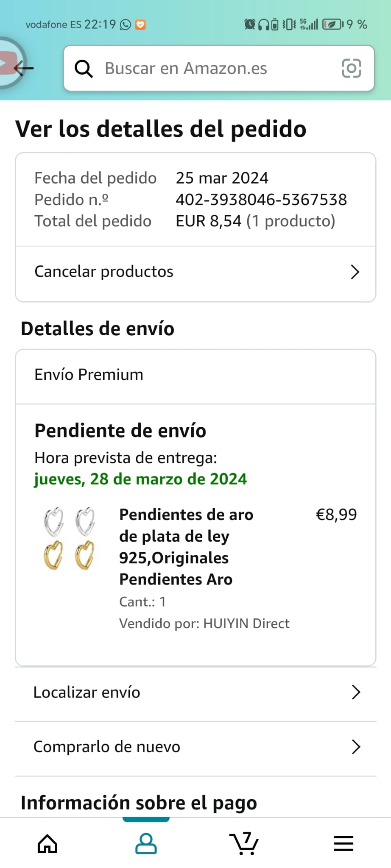Select the Localizar envío option
The height and width of the screenshot is (868, 391).
pos(87,692)
